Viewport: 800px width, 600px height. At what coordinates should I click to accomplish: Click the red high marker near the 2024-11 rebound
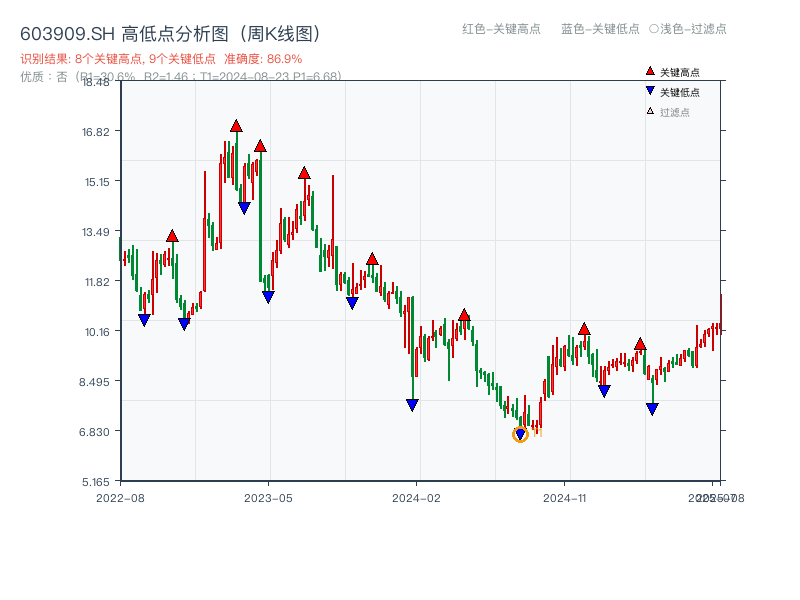point(584,326)
